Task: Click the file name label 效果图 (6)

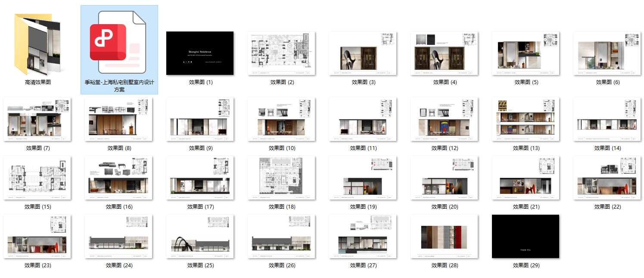Action: pos(607,82)
